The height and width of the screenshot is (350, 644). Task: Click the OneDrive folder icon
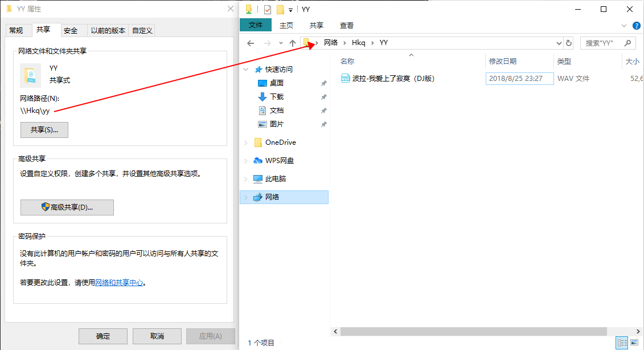coord(258,143)
